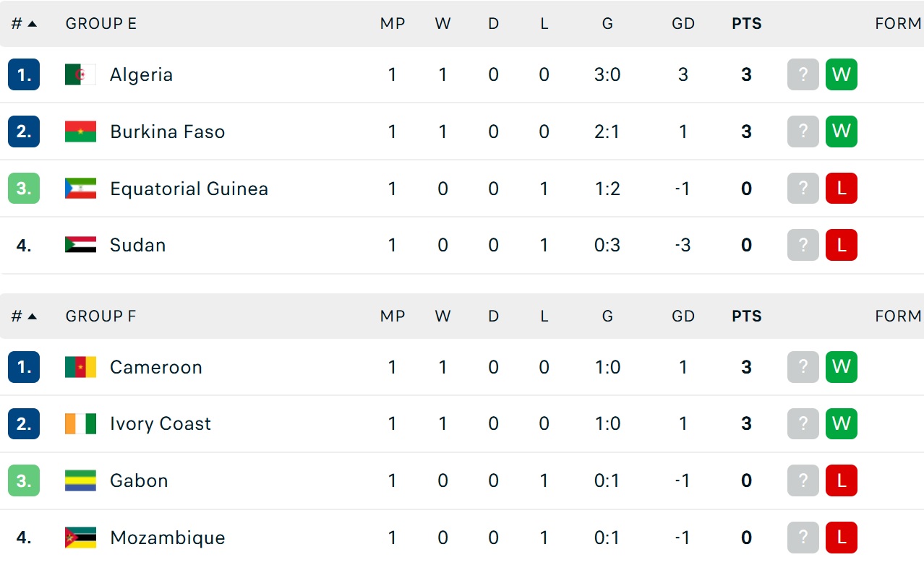Click Algeria's blue rank 1 badge
The image size is (924, 565).
[x=24, y=74]
